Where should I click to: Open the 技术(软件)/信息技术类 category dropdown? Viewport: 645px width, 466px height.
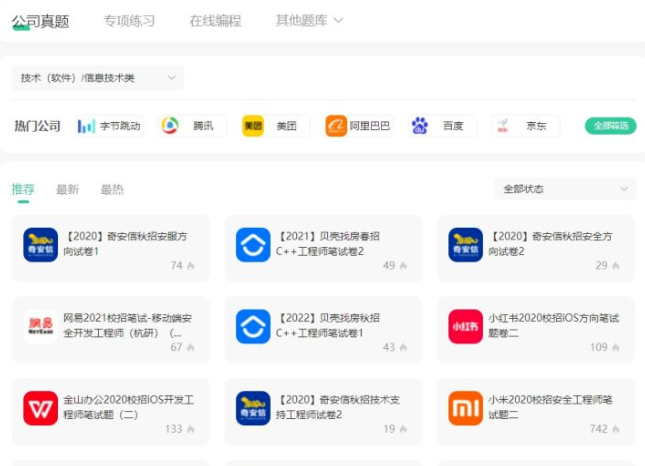pyautogui.click(x=98, y=78)
